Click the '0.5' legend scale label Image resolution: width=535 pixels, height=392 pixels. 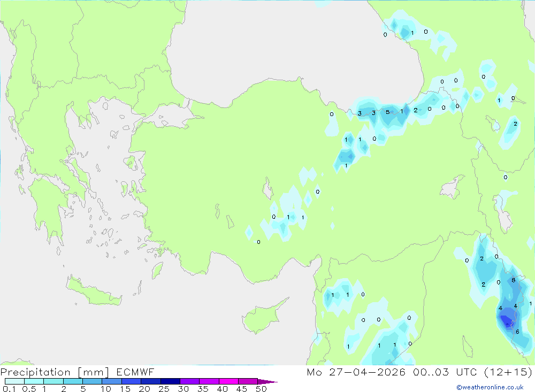pyautogui.click(x=29, y=389)
